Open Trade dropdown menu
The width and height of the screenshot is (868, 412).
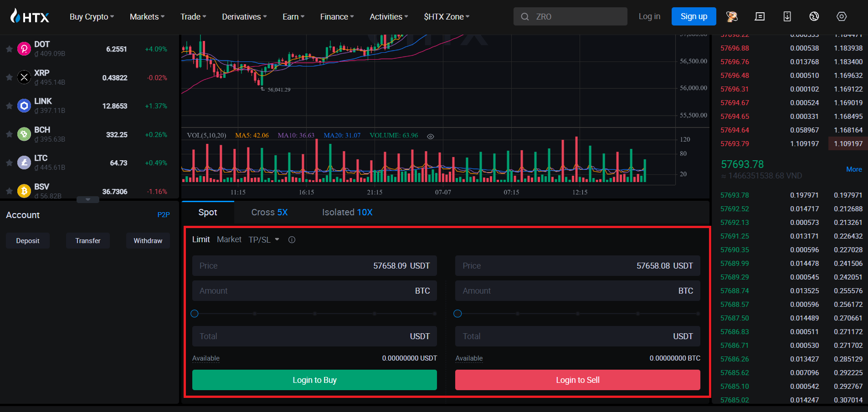(x=193, y=17)
